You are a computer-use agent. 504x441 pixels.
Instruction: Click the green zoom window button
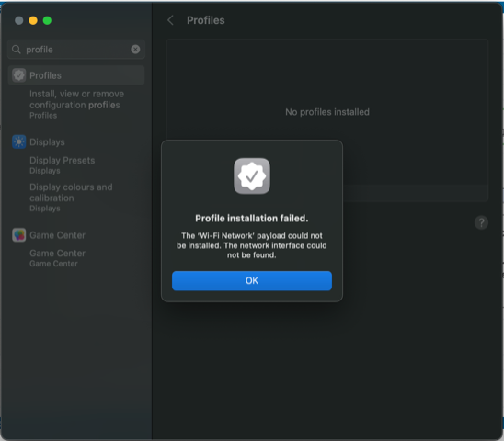(47, 20)
